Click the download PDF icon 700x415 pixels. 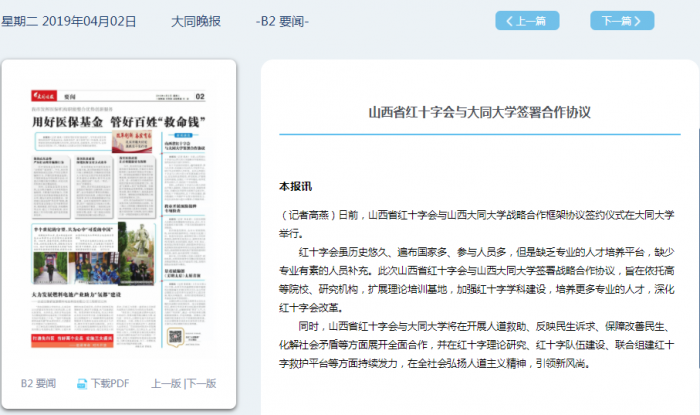pyautogui.click(x=82, y=384)
